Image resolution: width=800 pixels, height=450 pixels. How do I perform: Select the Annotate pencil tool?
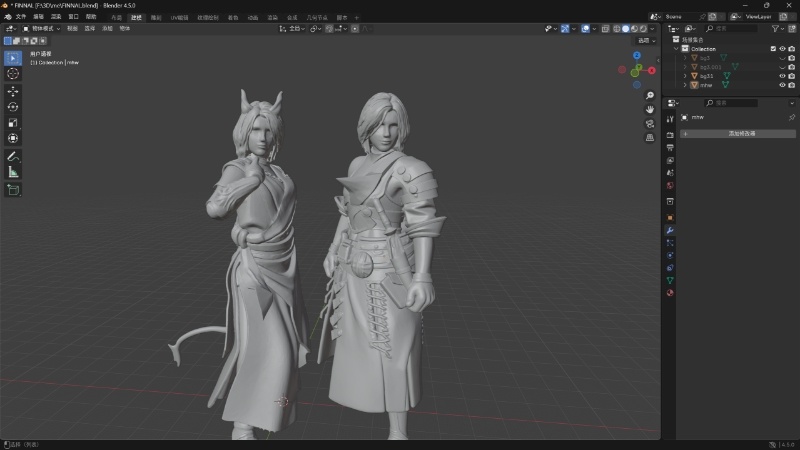[13, 156]
